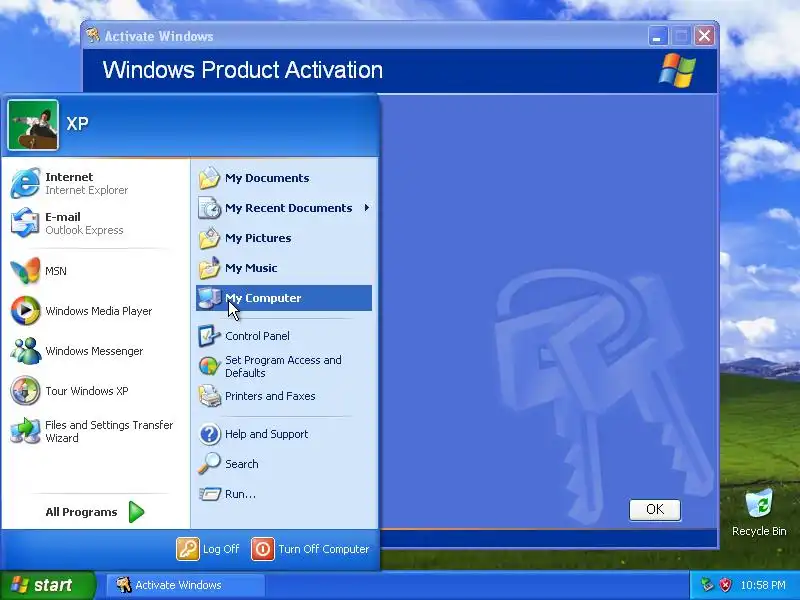Open the MSN butterfly icon

pyautogui.click(x=25, y=270)
